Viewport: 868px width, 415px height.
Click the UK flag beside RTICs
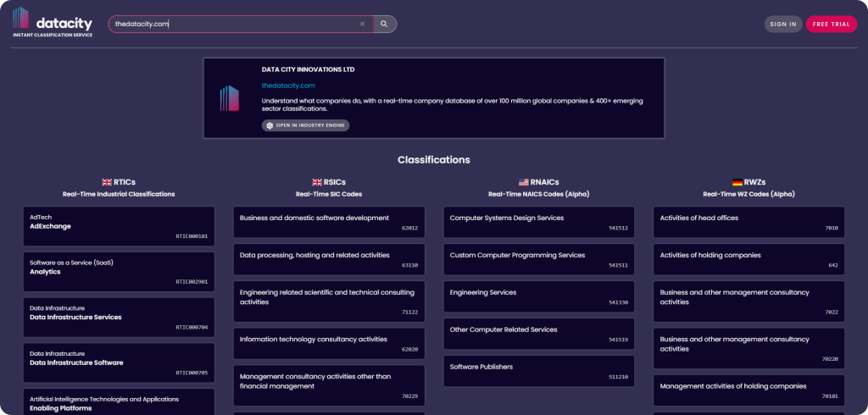[x=106, y=182]
